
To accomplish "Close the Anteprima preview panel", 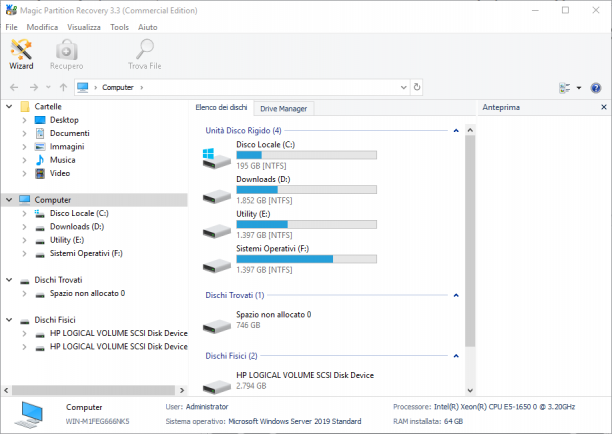I will 604,107.
